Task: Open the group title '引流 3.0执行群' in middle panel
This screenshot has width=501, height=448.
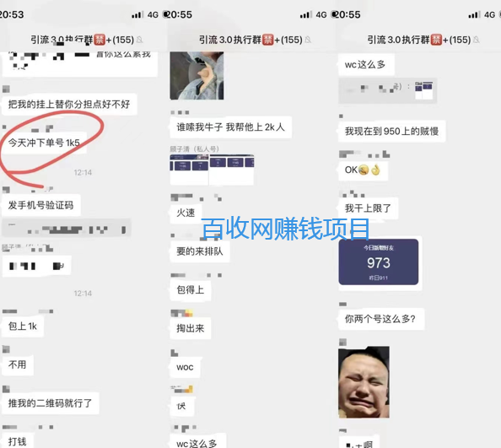Action: 230,40
